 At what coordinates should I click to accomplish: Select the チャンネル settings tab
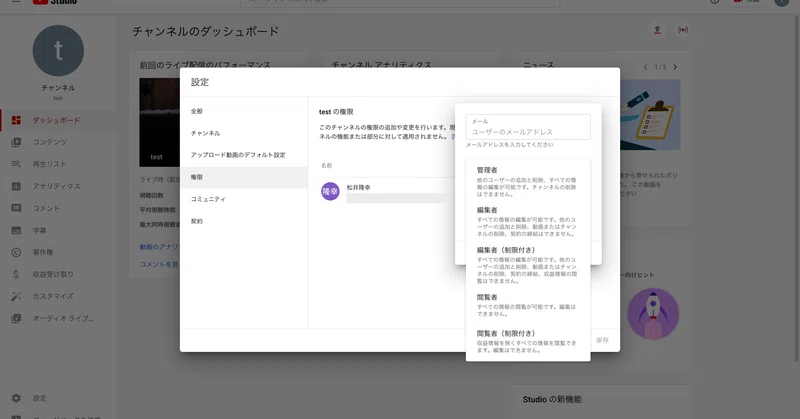tap(244, 133)
